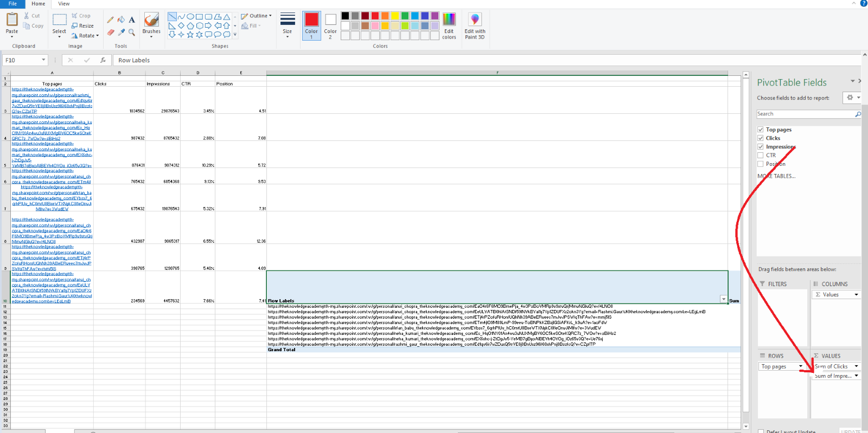This screenshot has width=868, height=433.
Task: Pick the Eraser tool
Action: click(x=111, y=33)
